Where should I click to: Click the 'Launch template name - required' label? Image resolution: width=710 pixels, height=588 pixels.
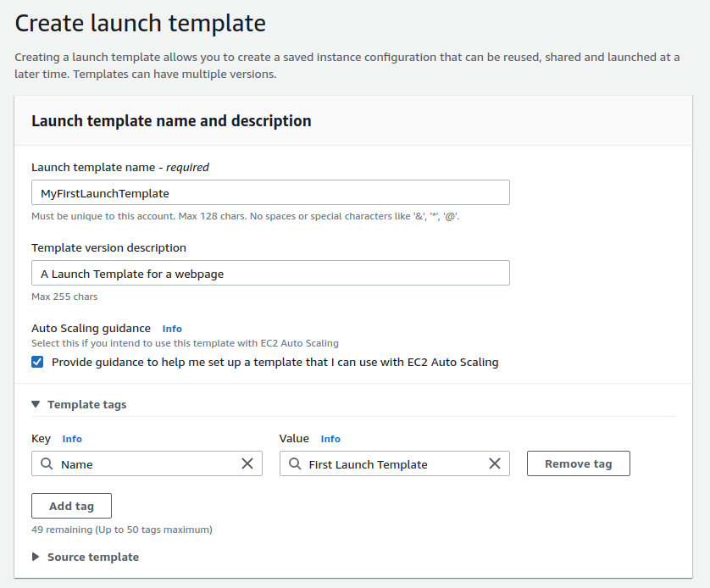[120, 167]
